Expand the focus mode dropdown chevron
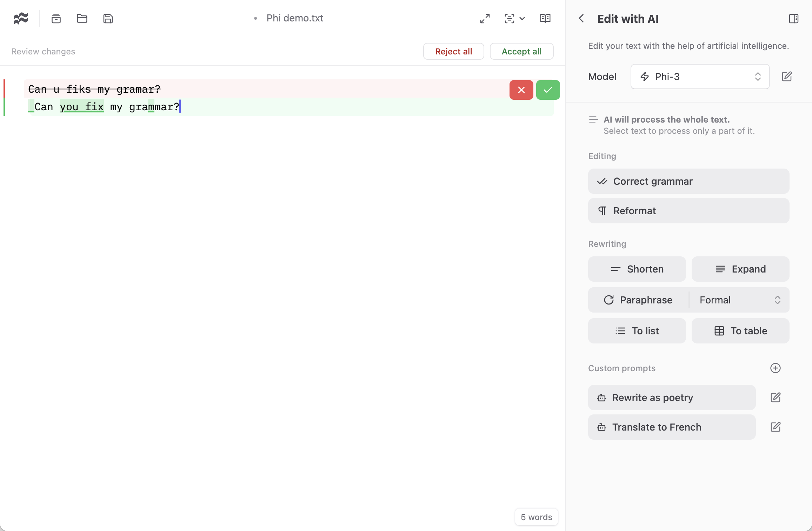 point(522,19)
